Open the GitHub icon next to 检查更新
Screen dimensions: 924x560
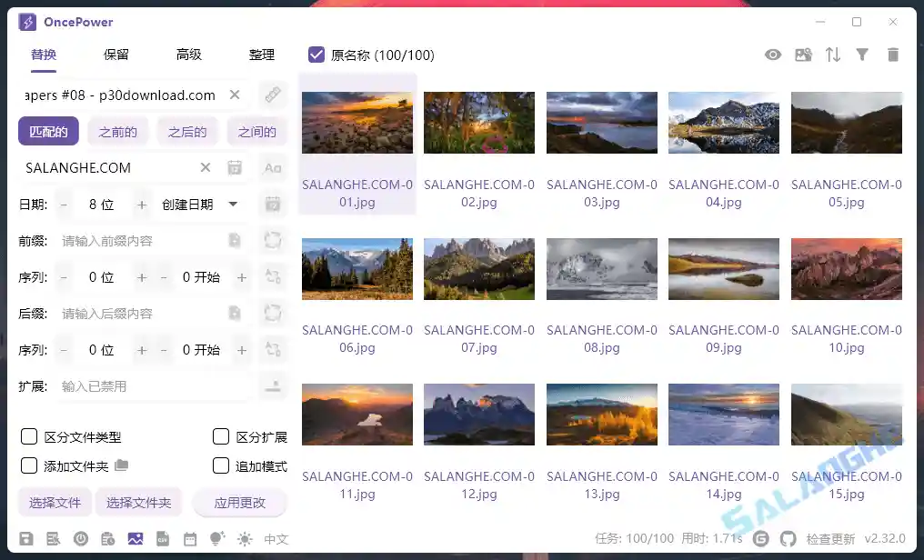tap(788, 538)
